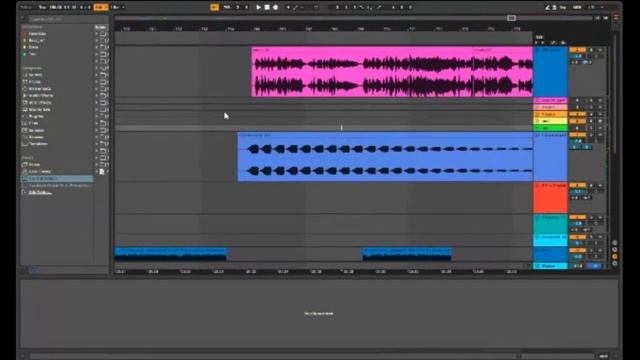This screenshot has height=360, width=640.
Task: Toggle the teal track's activator
Action: click(x=577, y=218)
